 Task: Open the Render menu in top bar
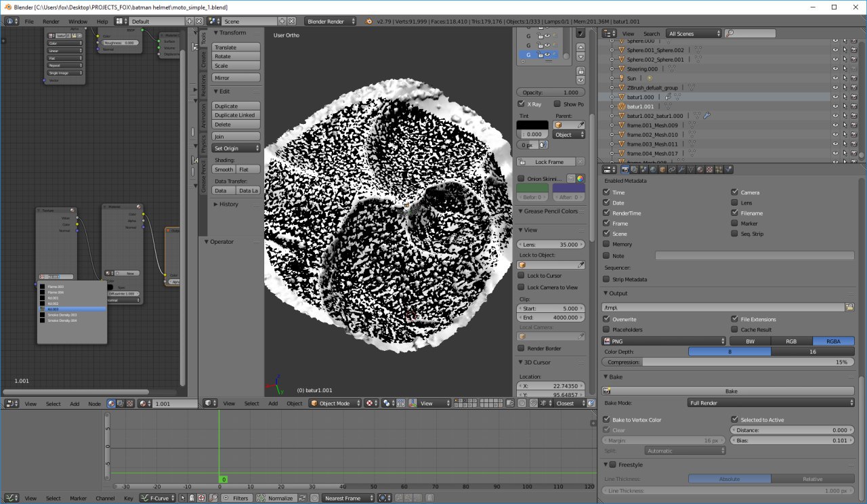point(51,22)
